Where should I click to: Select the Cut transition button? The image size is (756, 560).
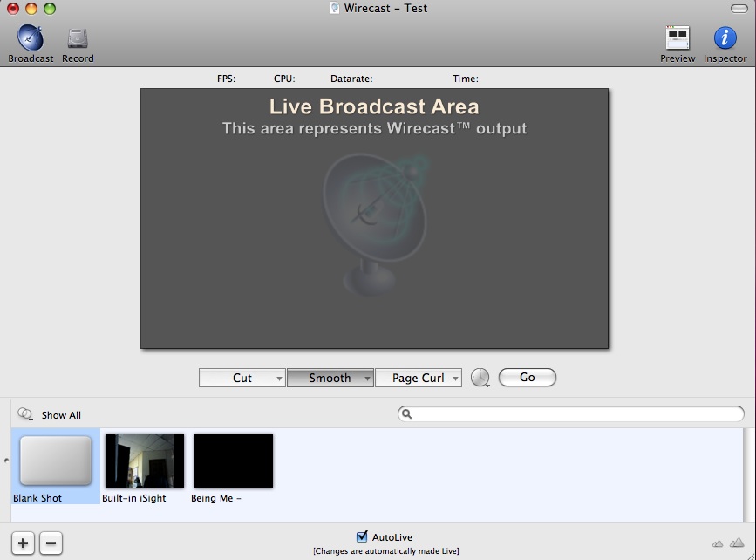tap(242, 378)
